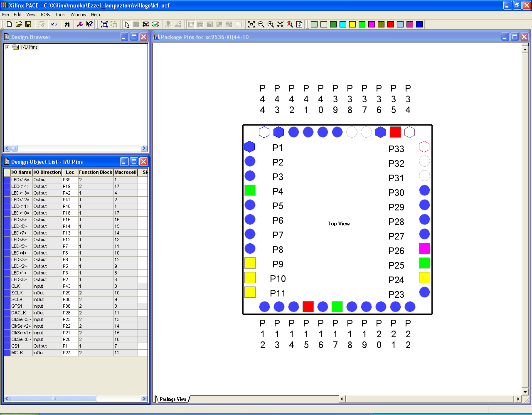532x415 pixels.
Task: Click the magenta square pin P26
Action: (424, 249)
